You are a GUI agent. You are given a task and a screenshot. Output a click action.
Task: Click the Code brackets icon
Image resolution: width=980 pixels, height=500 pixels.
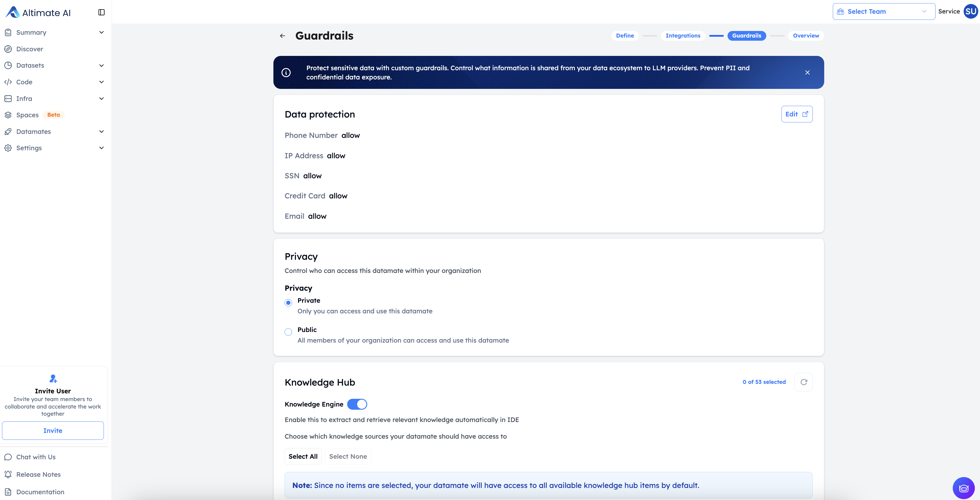pyautogui.click(x=8, y=82)
